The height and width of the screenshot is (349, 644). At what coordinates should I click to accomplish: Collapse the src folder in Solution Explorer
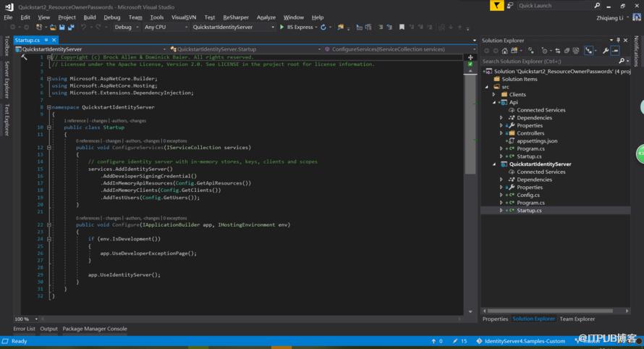point(487,87)
